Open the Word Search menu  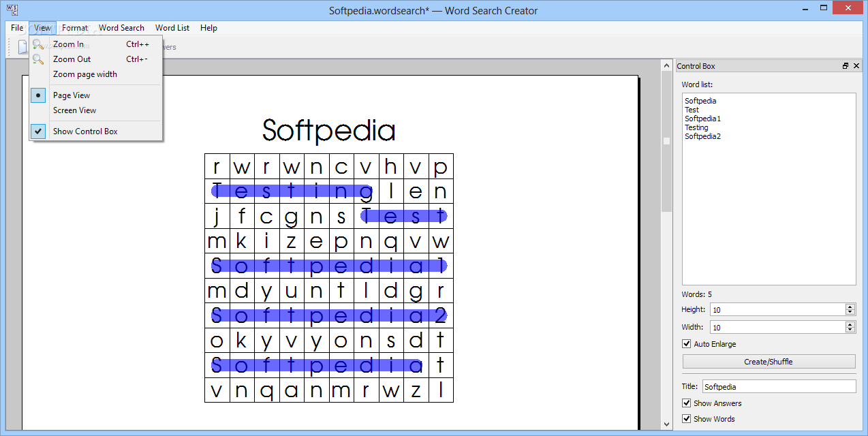(x=121, y=28)
